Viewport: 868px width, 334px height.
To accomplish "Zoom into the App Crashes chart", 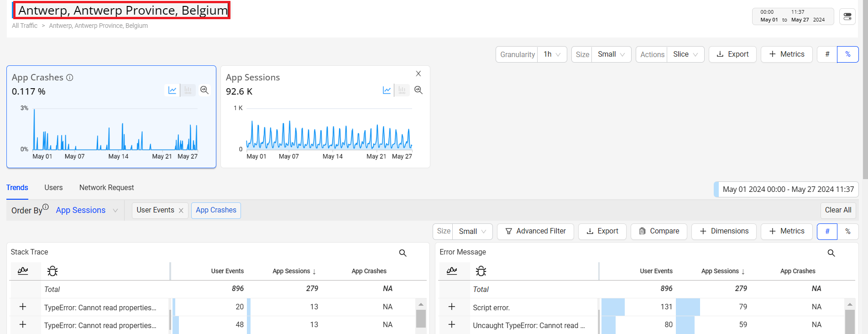I will tap(204, 90).
